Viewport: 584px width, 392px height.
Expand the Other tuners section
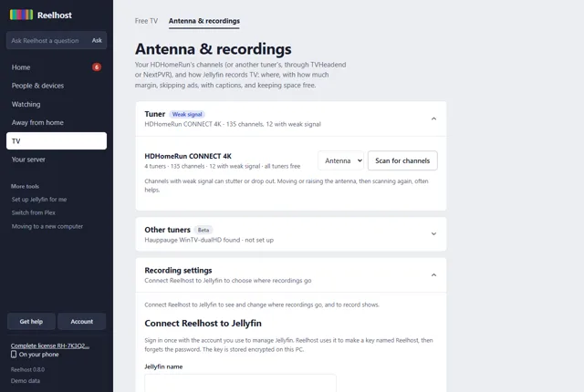pyautogui.click(x=433, y=234)
